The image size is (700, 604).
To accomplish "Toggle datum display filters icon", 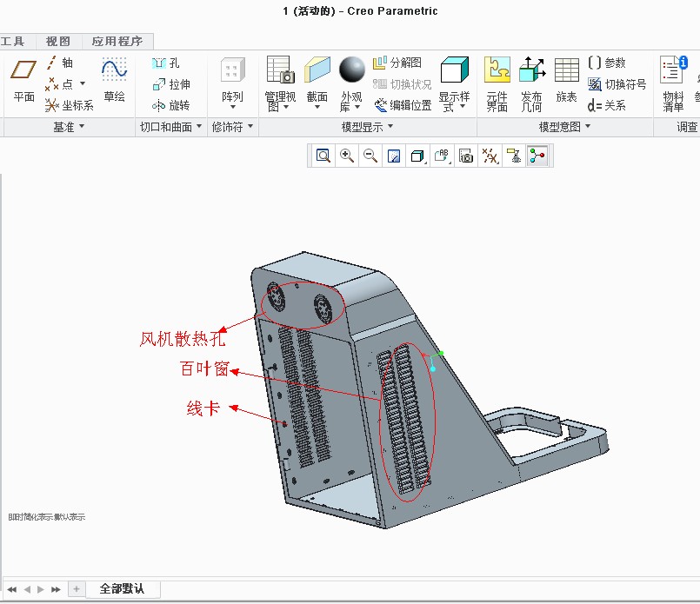I will pyautogui.click(x=490, y=156).
